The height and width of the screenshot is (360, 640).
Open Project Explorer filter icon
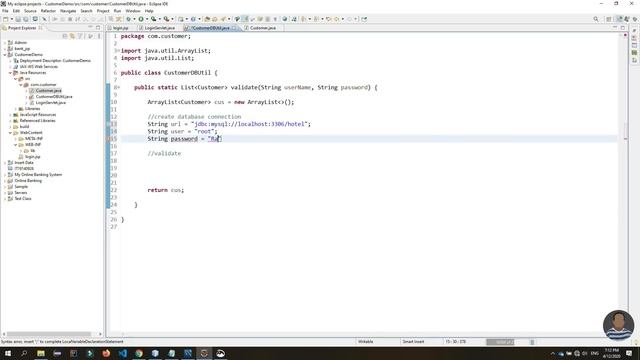click(x=80, y=36)
